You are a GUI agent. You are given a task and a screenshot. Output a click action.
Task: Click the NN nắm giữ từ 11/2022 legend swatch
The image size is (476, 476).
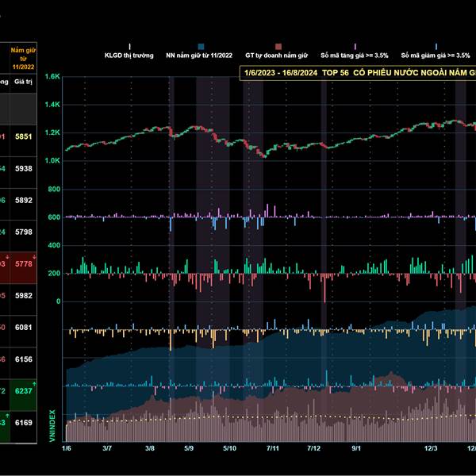tap(203, 46)
